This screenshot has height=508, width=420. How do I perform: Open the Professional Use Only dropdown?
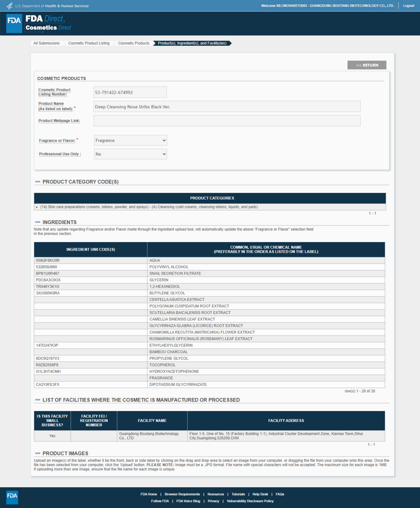[x=130, y=154]
